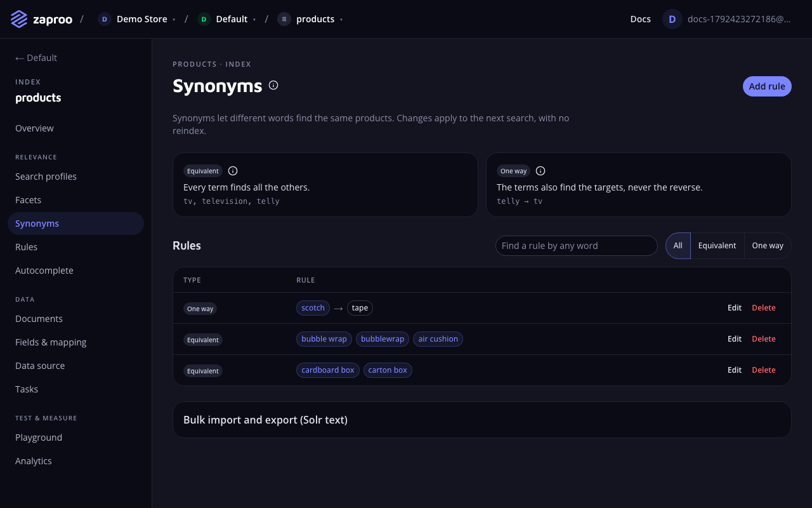
Task: Click the Demo Store avatar icon in breadcrumb
Action: pyautogui.click(x=104, y=19)
